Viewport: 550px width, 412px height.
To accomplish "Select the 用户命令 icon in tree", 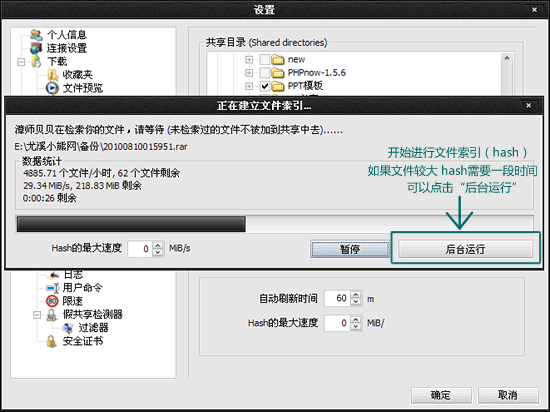I will (52, 288).
